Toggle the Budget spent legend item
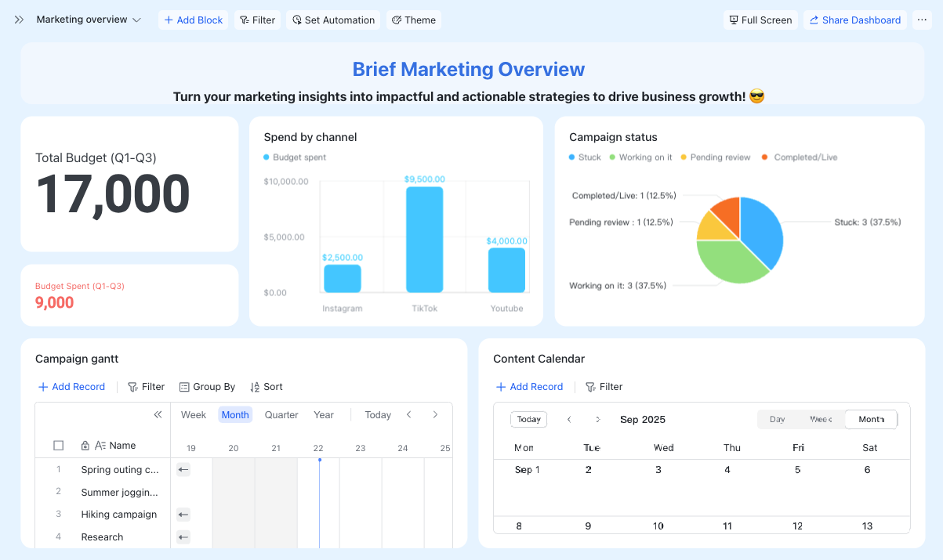The image size is (943, 560). click(x=295, y=157)
